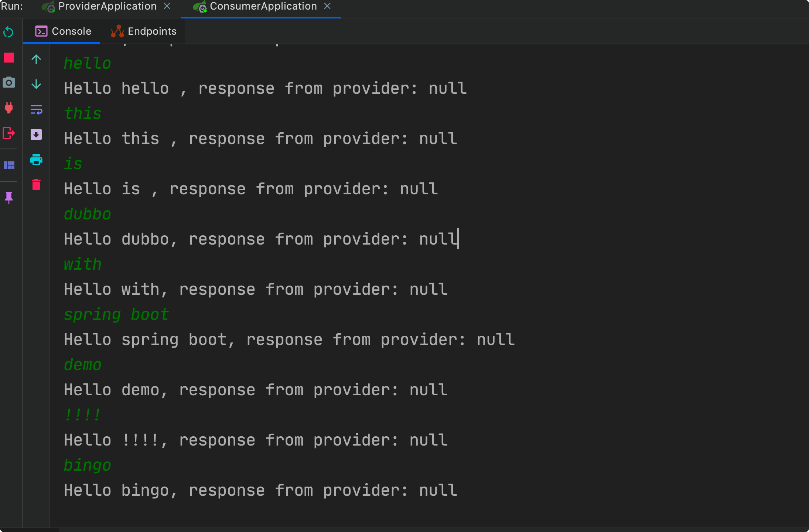Viewport: 809px width, 532px height.
Task: Click the green input text 'with'
Action: (83, 264)
